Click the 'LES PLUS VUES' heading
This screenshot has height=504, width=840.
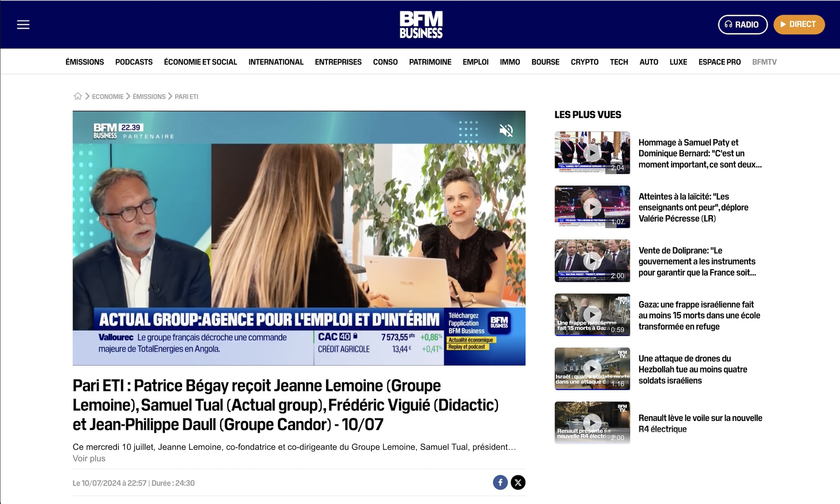588,115
